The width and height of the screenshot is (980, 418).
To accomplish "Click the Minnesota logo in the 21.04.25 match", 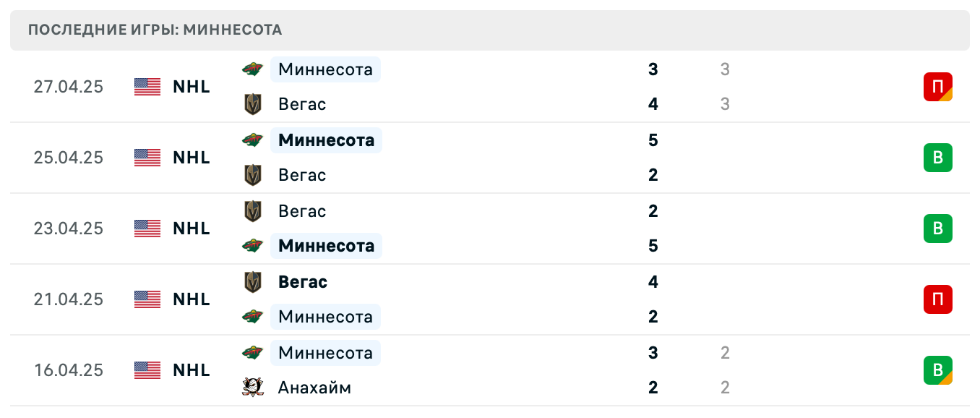I will (252, 317).
